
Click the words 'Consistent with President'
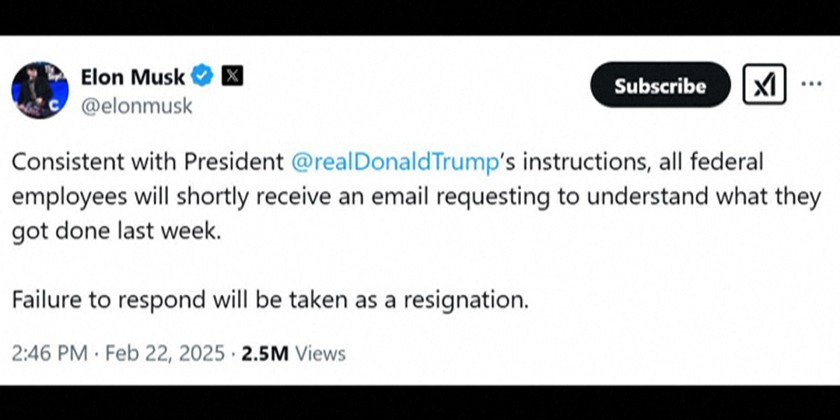pyautogui.click(x=147, y=161)
